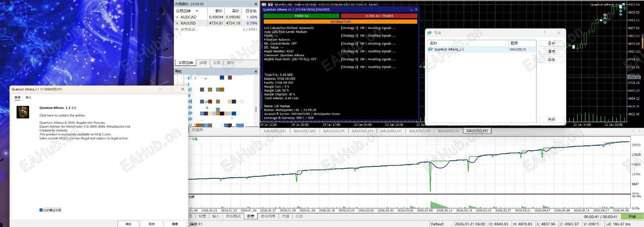Screen dimensions: 644x227
Task: Open the 交易品种 tab in Market Watch
Action: pyautogui.click(x=186, y=63)
